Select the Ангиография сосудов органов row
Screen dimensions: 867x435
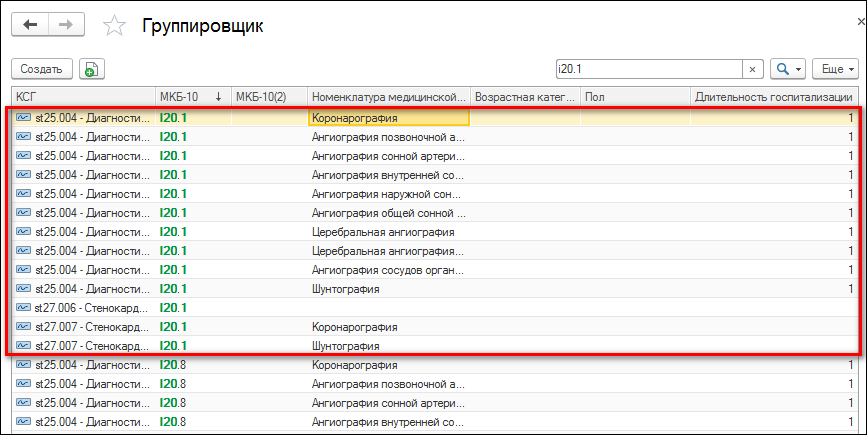(x=388, y=270)
